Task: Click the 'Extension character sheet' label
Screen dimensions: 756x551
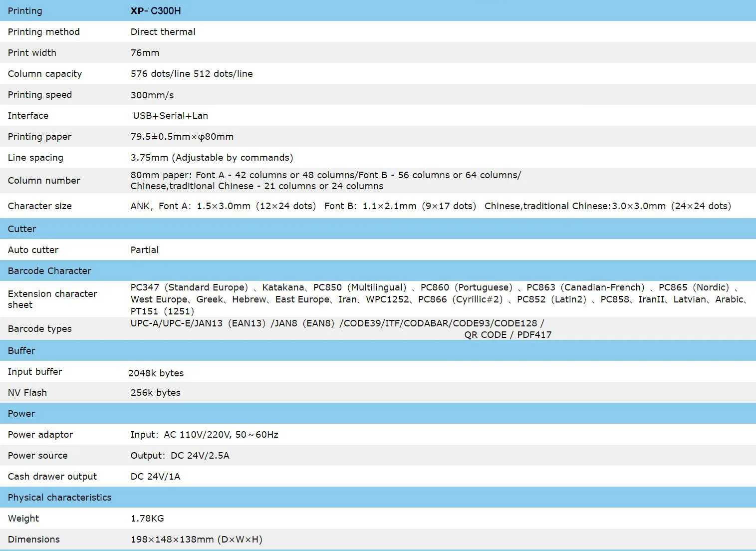Action: [52, 299]
